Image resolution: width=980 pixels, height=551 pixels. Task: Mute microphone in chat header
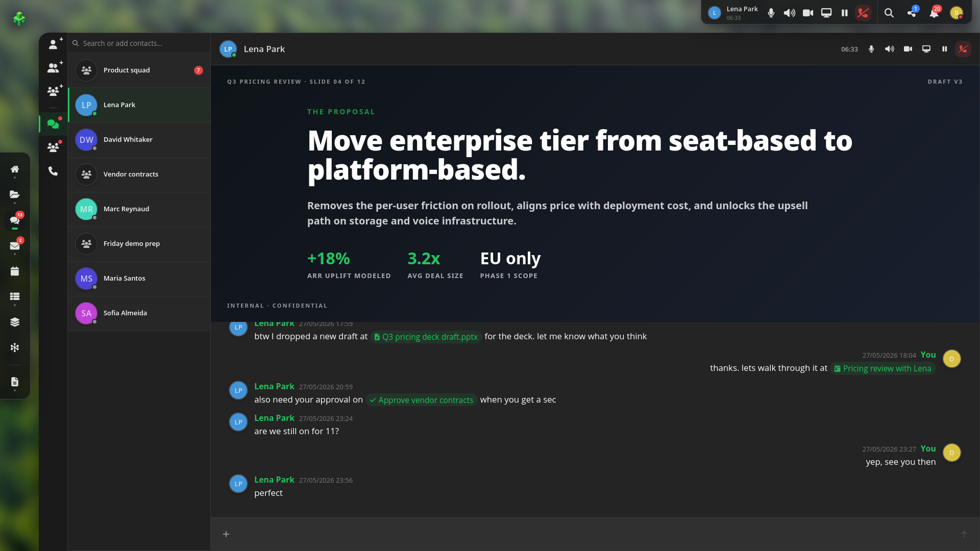[871, 49]
